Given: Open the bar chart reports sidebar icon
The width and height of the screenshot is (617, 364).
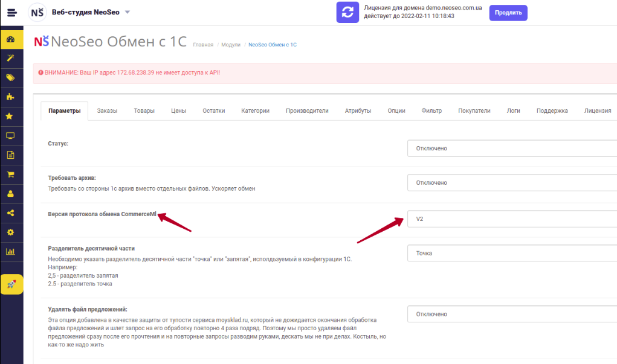Looking at the screenshot, I should tap(11, 252).
